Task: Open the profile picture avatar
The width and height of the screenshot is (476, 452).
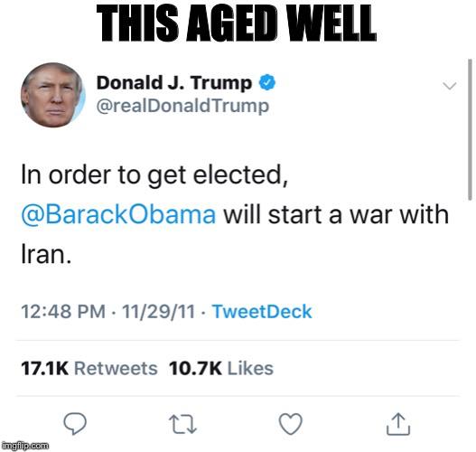Action: click(53, 95)
